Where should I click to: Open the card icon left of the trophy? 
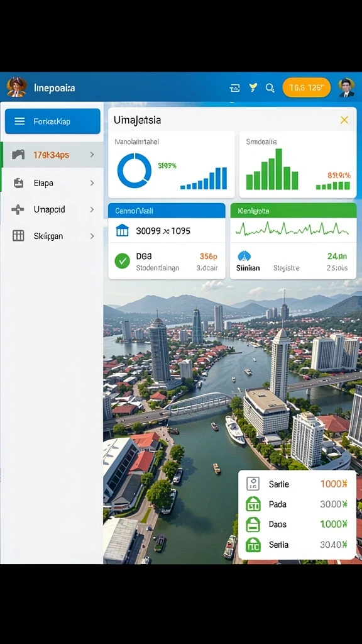pos(235,87)
